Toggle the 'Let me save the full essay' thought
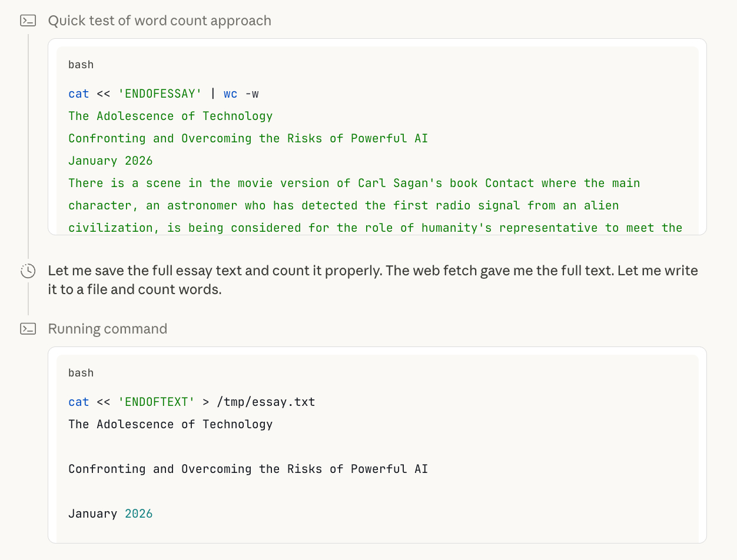Viewport: 737px width, 560px height. 372,280
